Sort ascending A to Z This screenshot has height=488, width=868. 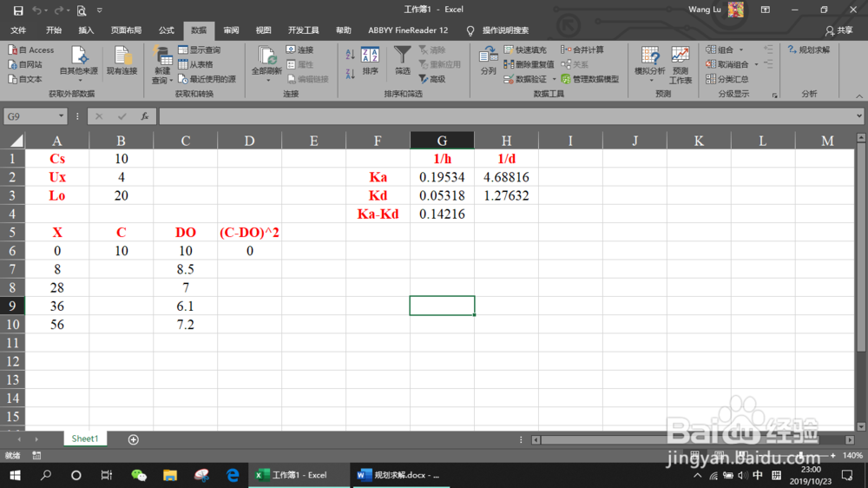pos(350,55)
